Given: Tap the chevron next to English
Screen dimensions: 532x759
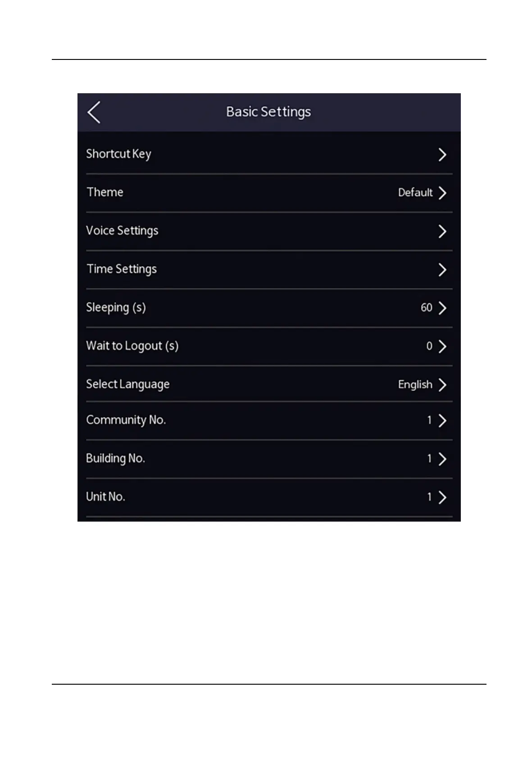Looking at the screenshot, I should 442,384.
